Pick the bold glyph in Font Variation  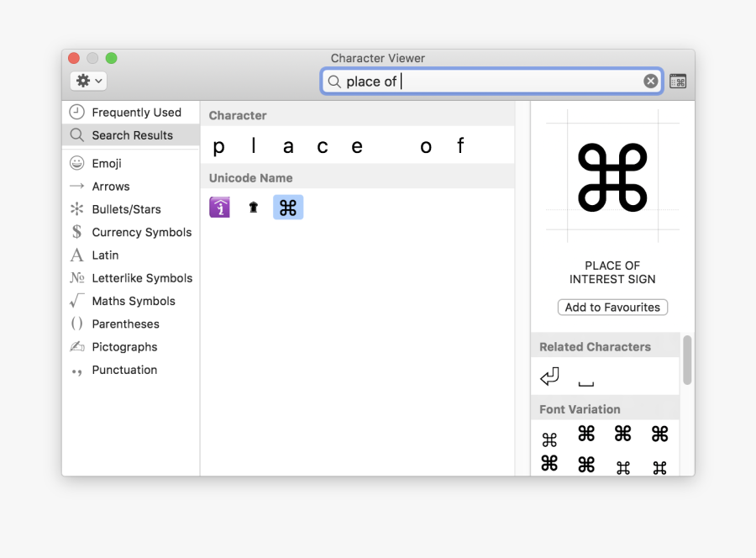pos(586,434)
